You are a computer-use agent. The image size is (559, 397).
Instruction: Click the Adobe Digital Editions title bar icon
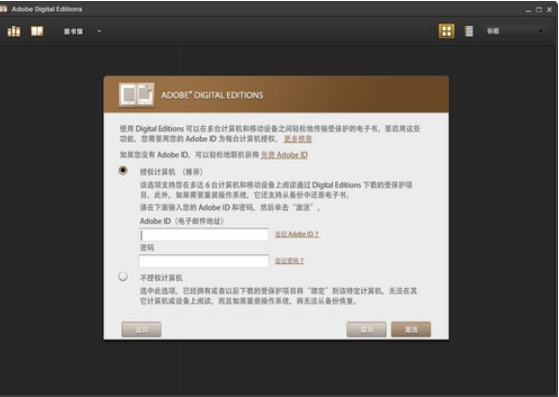[x=3, y=9]
